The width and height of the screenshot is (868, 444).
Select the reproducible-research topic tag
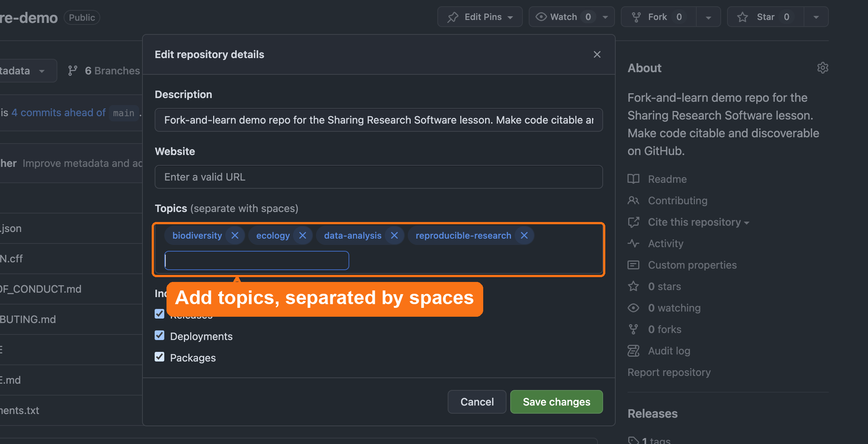tap(463, 235)
